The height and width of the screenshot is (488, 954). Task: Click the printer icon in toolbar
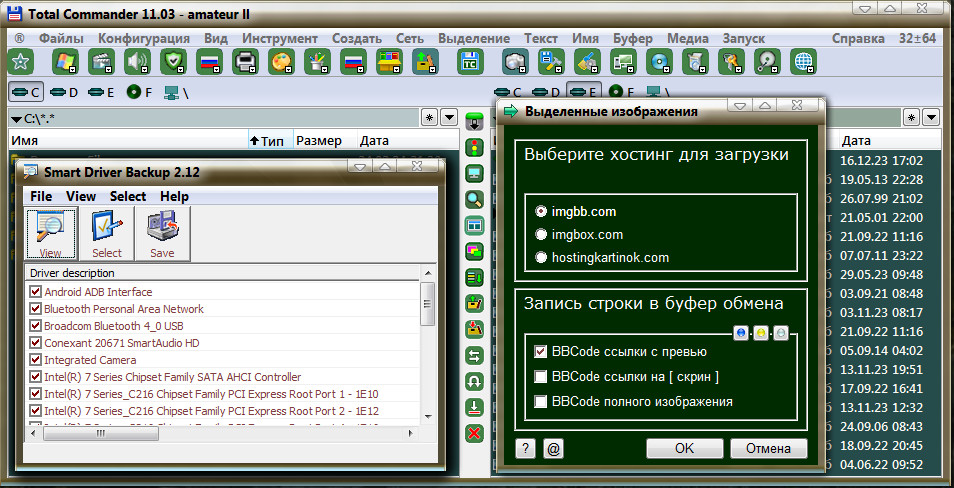[x=245, y=62]
